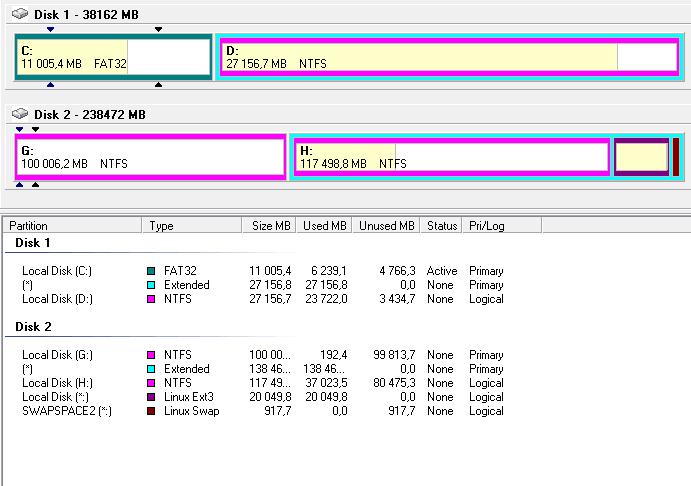691x486 pixels.
Task: Sort list by Size MB column
Action: 269,226
